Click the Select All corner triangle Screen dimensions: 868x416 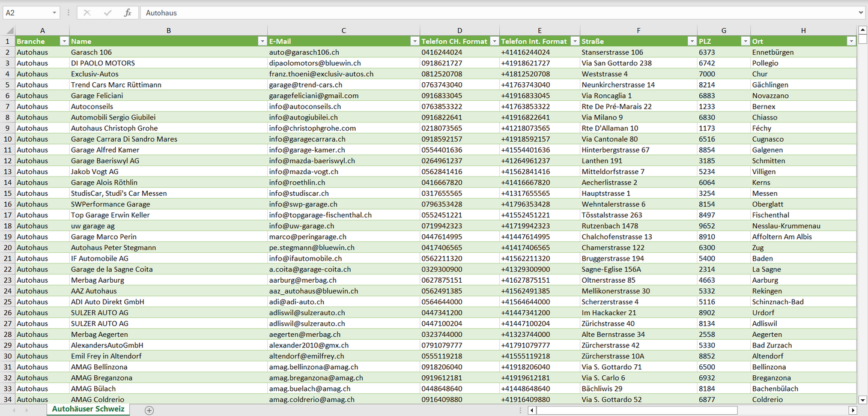(9, 31)
